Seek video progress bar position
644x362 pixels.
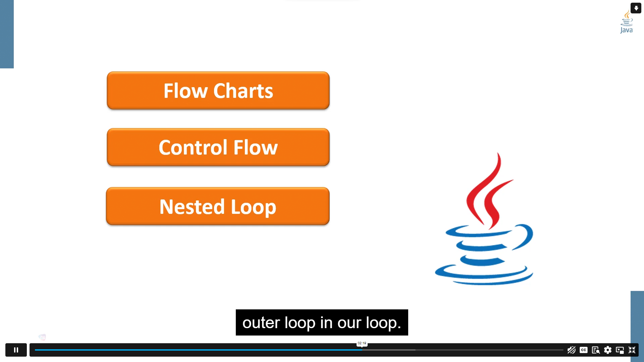(361, 350)
